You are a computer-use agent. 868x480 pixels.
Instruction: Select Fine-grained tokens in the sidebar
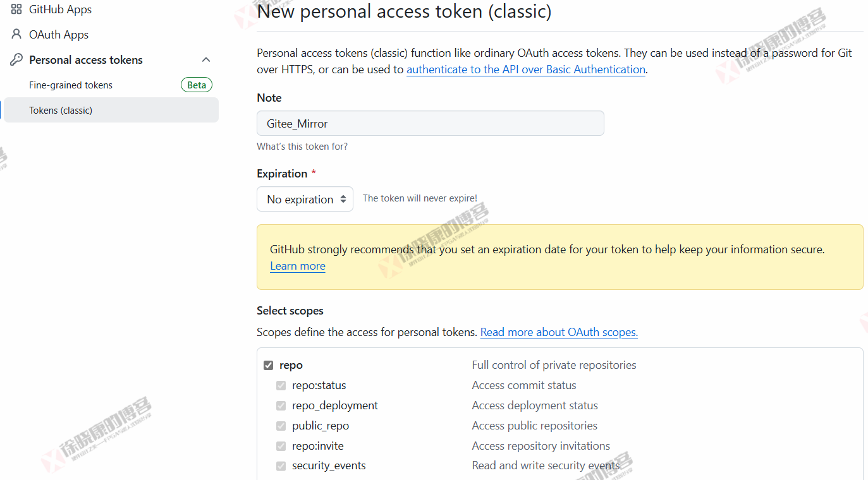click(x=71, y=85)
